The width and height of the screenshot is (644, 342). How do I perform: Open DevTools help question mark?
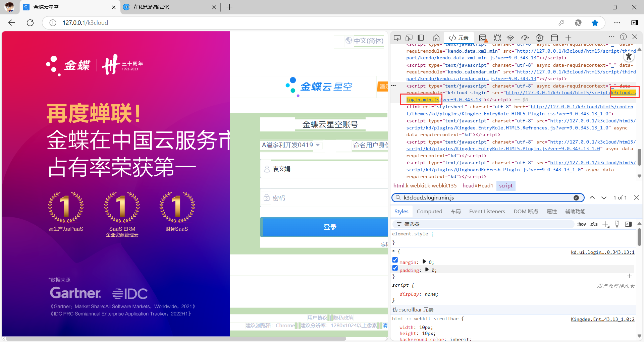[x=623, y=37]
